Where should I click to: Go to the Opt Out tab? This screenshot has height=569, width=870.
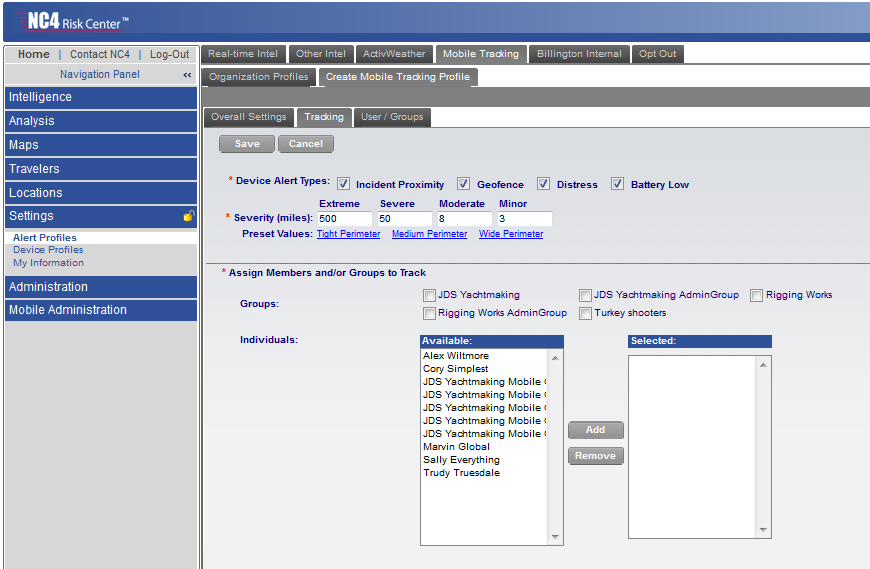click(x=657, y=54)
